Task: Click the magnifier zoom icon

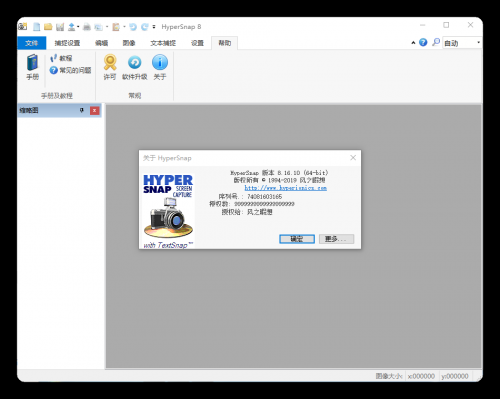Action: (x=436, y=42)
